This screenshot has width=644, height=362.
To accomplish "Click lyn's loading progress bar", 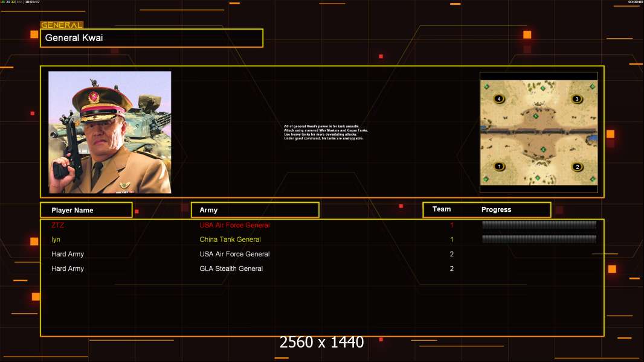I will click(539, 239).
